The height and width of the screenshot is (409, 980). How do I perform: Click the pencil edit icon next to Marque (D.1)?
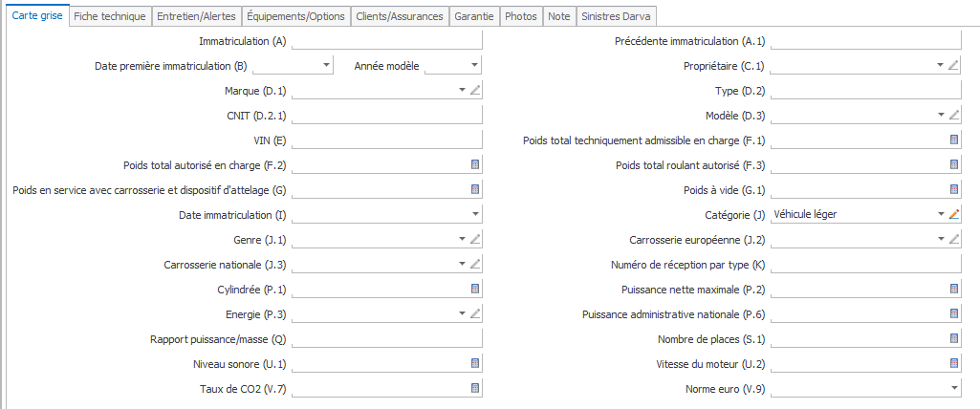tap(475, 91)
